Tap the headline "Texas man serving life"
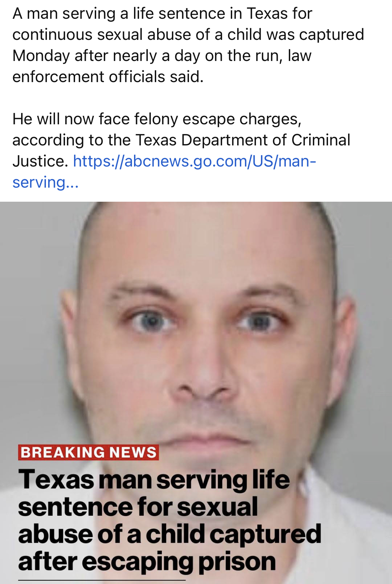The image size is (392, 584). point(154,479)
